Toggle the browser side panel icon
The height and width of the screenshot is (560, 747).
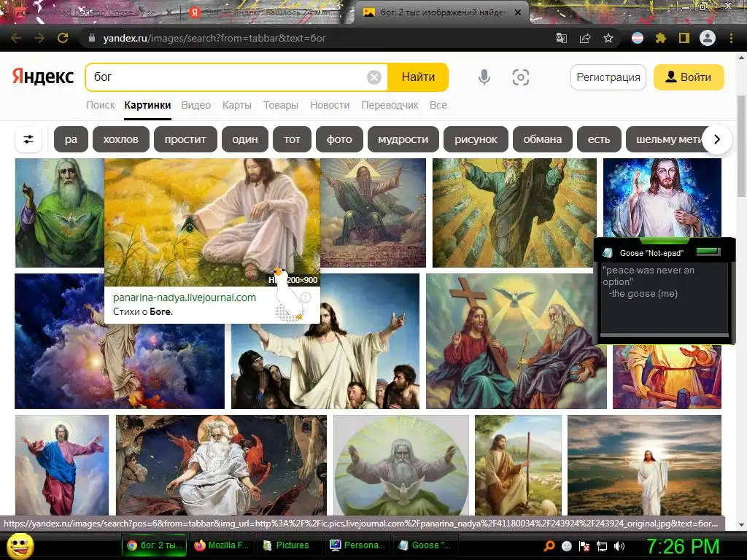click(x=684, y=38)
